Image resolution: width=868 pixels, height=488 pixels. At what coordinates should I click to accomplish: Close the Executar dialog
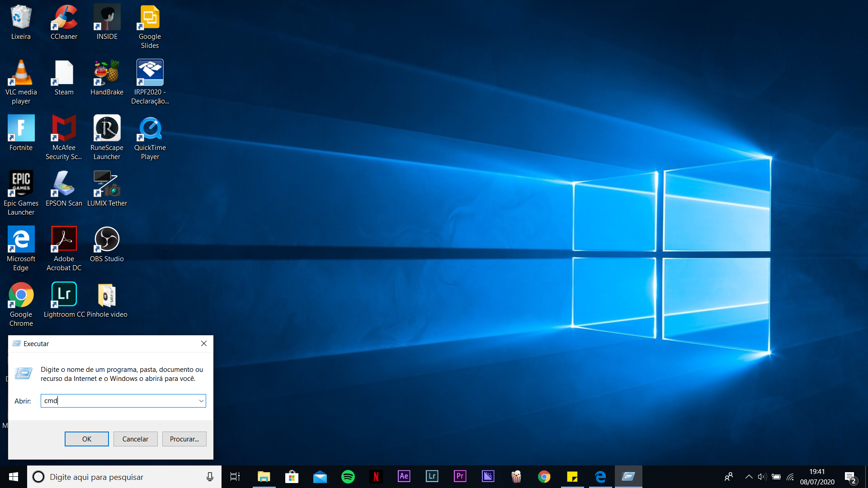[204, 343]
